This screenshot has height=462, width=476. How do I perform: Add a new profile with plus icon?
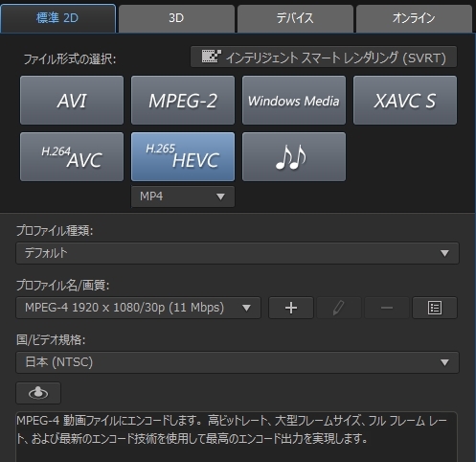point(291,308)
